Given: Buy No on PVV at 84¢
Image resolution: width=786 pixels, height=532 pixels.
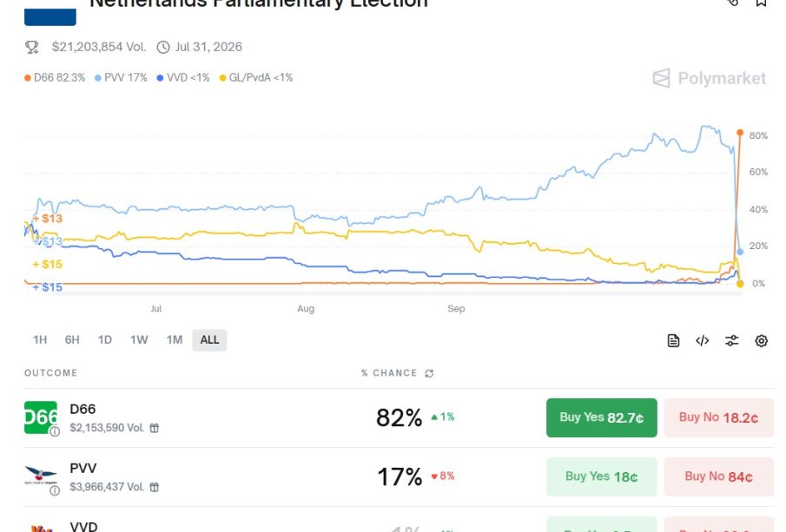Looking at the screenshot, I should click(x=718, y=476).
